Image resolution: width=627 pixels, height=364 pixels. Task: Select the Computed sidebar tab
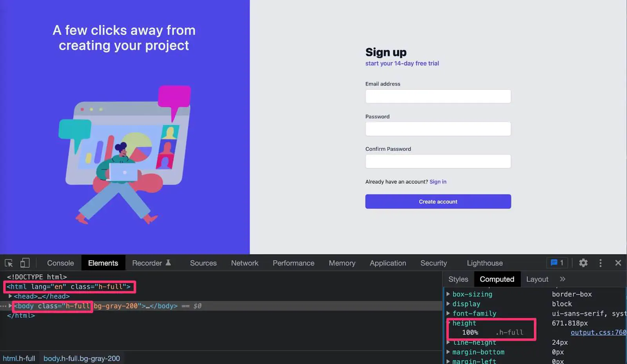[x=497, y=279]
